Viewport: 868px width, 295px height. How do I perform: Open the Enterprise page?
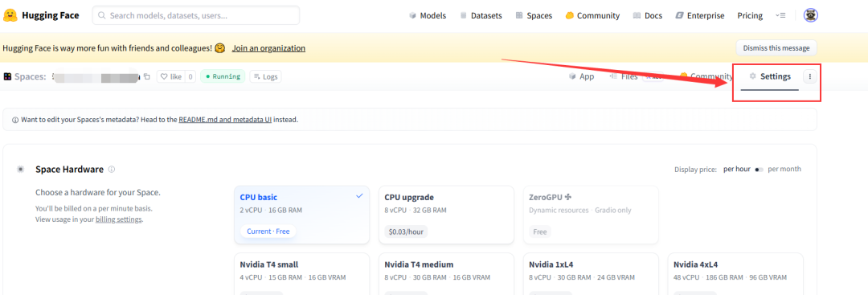(700, 15)
